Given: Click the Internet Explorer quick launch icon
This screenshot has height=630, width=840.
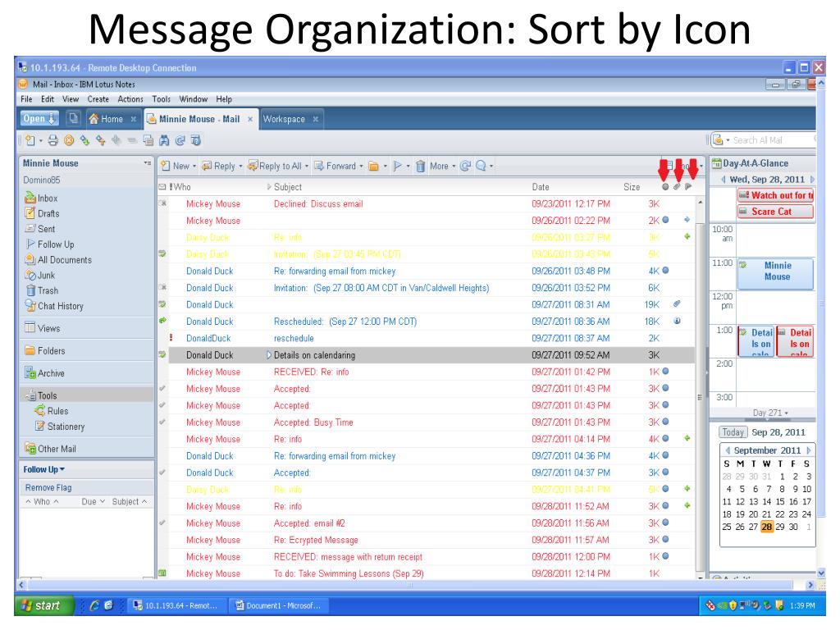Looking at the screenshot, I should [94, 605].
